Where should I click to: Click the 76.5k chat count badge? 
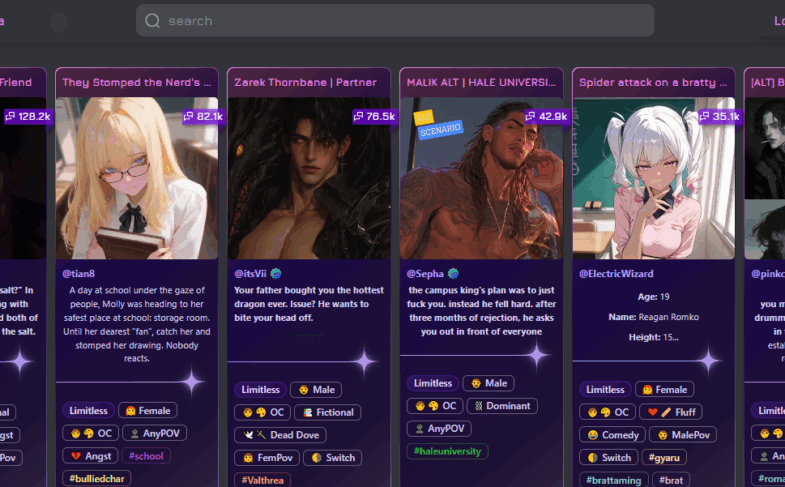click(x=375, y=117)
